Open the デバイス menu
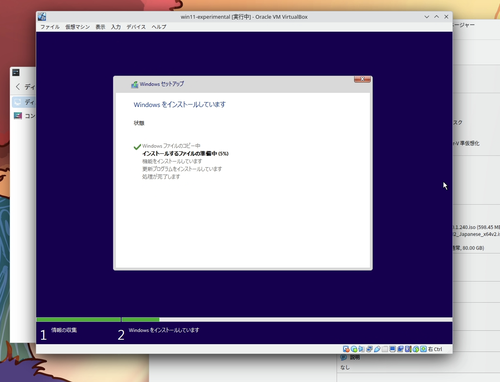Image resolution: width=500 pixels, height=382 pixels. click(136, 27)
